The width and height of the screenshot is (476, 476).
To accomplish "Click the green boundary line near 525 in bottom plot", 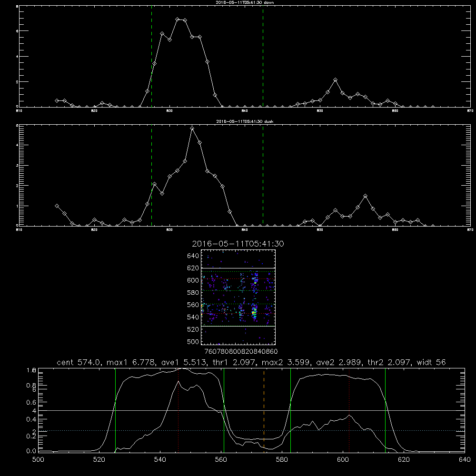I will coord(115,410).
